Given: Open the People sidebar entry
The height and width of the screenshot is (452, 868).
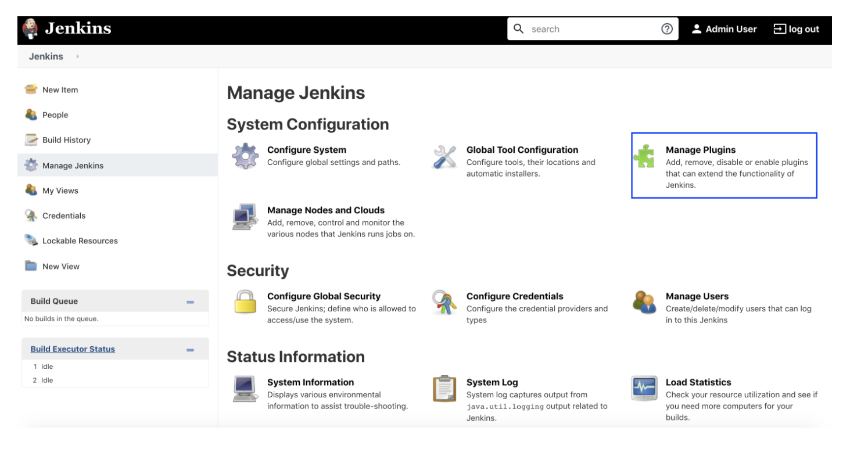Looking at the screenshot, I should 55,115.
